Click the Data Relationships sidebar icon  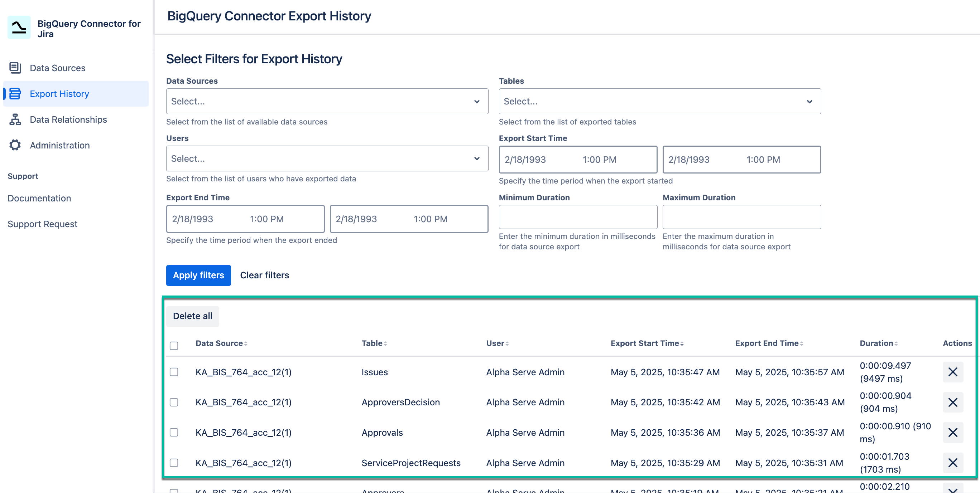click(x=14, y=119)
